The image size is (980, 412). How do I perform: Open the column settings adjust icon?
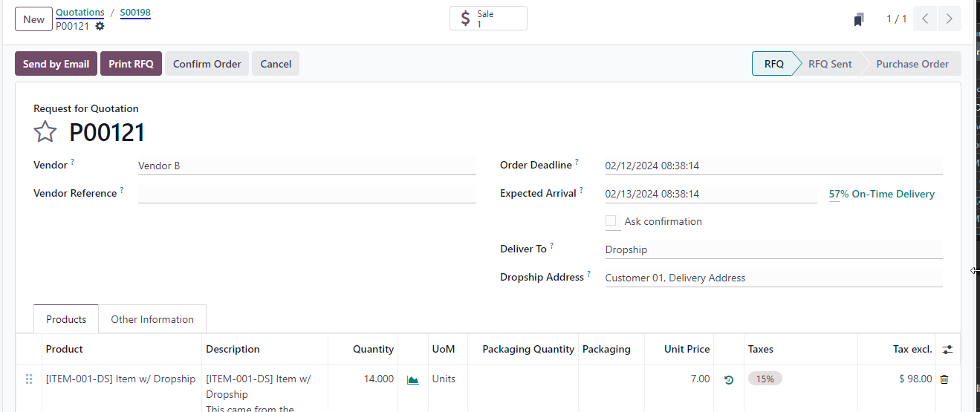pos(947,349)
